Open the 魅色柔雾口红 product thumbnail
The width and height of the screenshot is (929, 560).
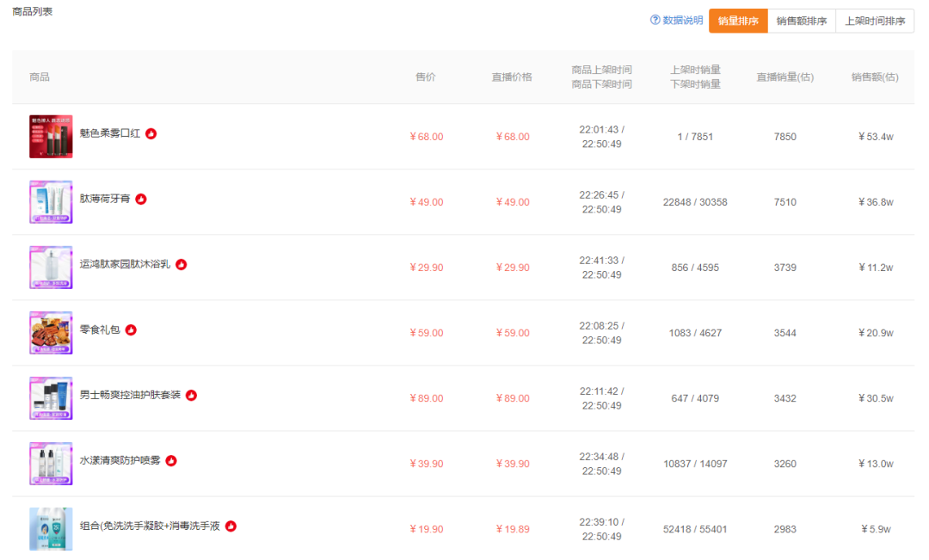pyautogui.click(x=51, y=136)
